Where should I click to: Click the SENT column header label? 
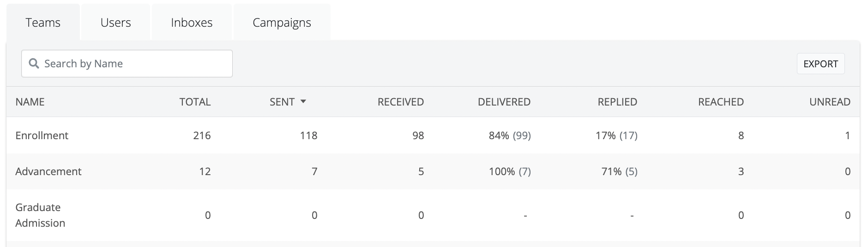[282, 102]
